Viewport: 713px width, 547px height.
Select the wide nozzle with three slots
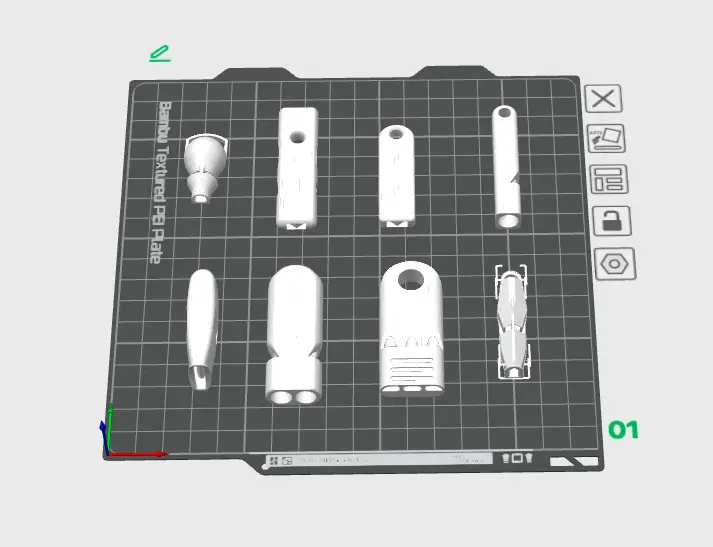click(x=412, y=329)
